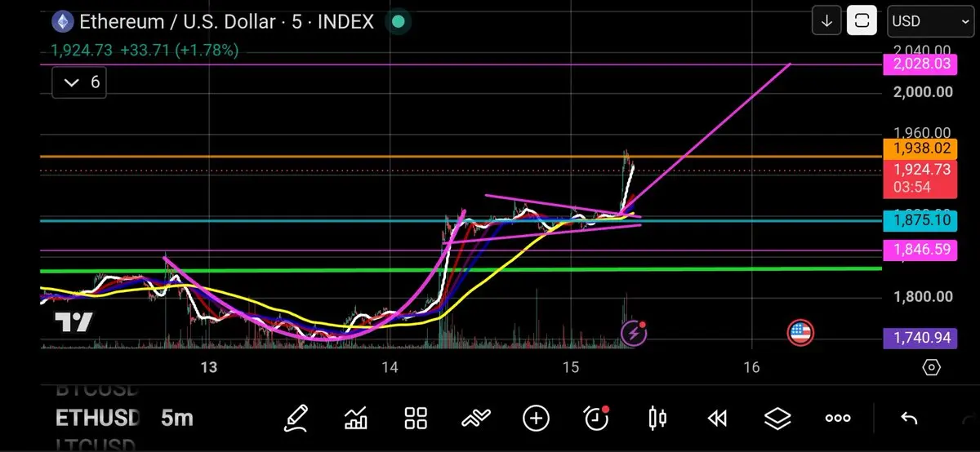The width and height of the screenshot is (980, 452).
Task: Open the indicators chart icon
Action: coord(356,419)
